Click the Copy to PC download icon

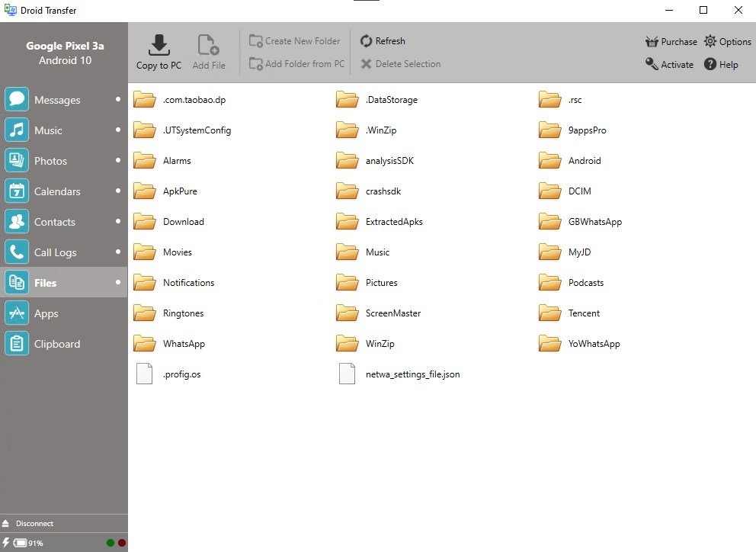click(159, 45)
